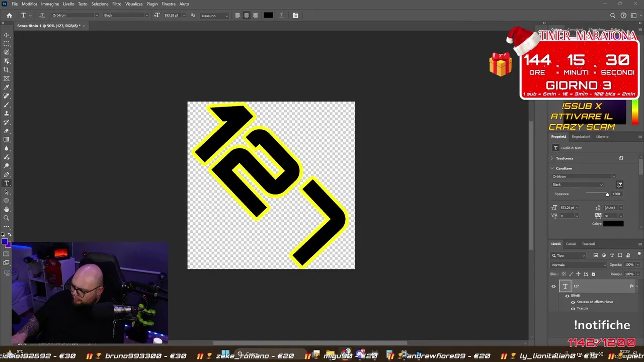Select the Zoom tool
The image size is (644, 362).
(7, 218)
